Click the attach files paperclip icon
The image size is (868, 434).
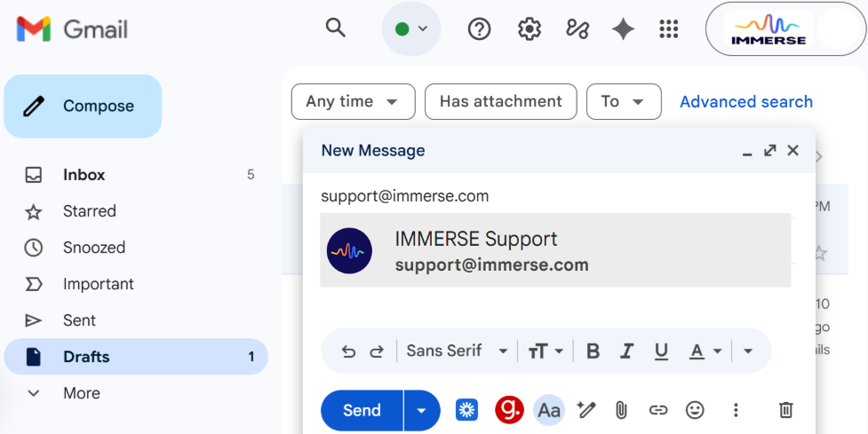pyautogui.click(x=622, y=410)
